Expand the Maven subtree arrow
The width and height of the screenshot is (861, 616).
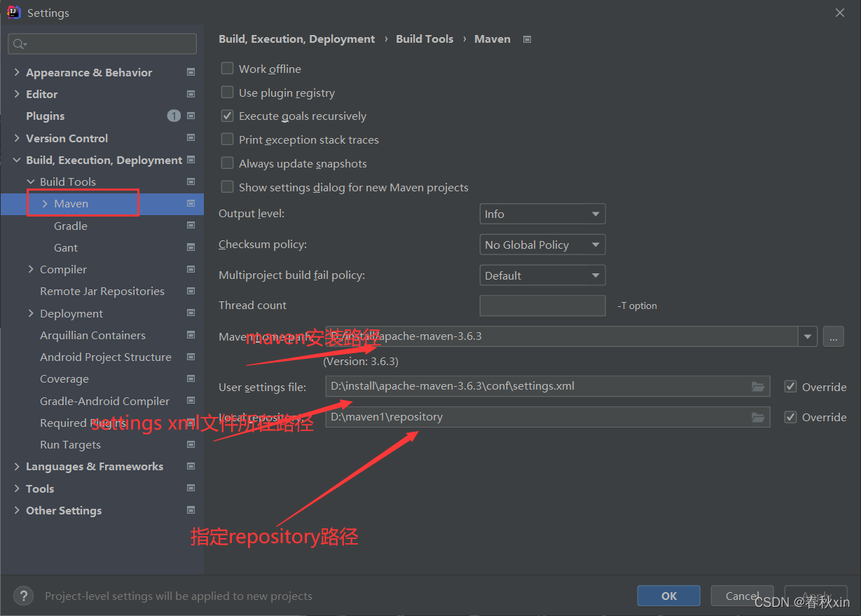[x=45, y=203]
